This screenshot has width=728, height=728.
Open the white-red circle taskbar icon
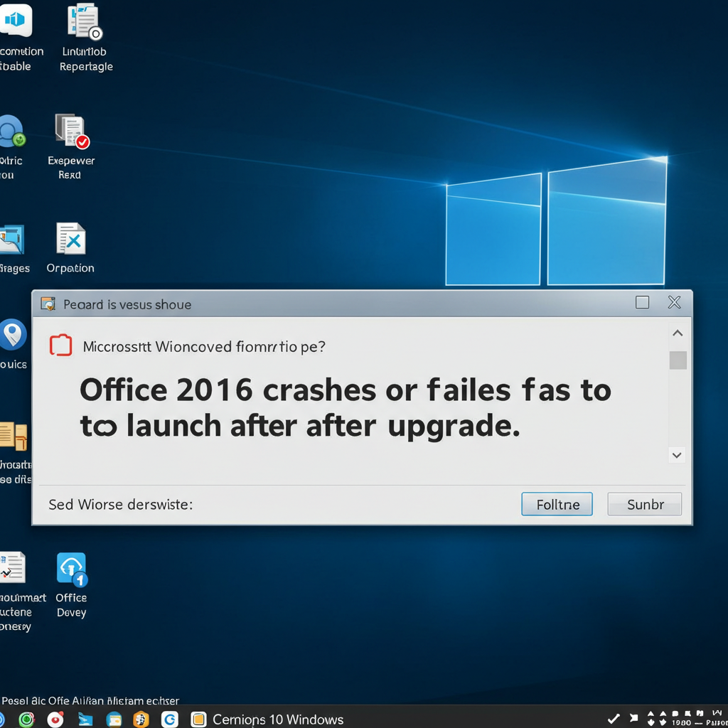click(55, 719)
